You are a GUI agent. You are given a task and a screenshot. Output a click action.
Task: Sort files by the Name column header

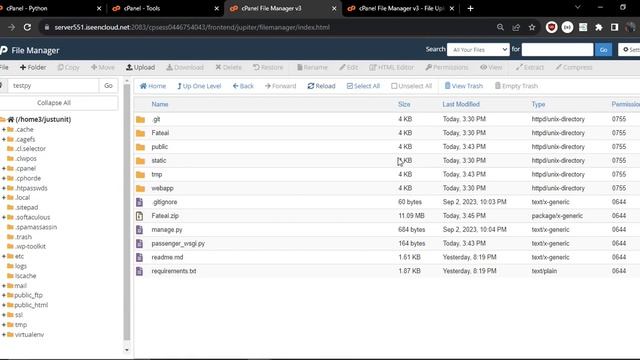coord(160,104)
